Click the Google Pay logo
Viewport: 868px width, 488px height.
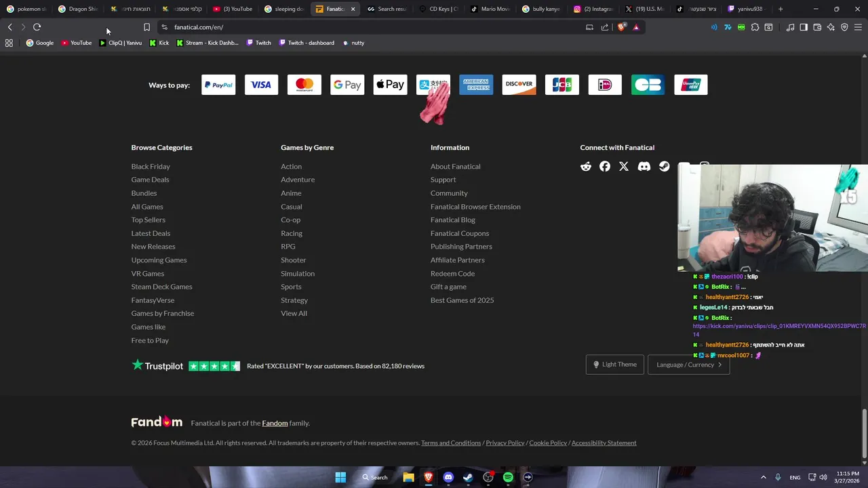(347, 85)
